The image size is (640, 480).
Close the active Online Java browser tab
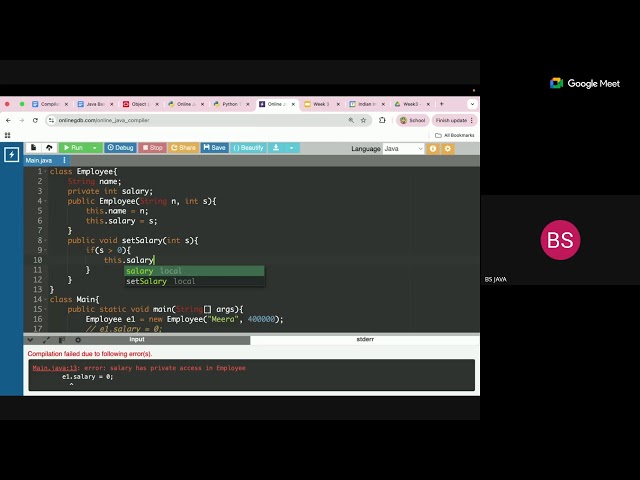pyautogui.click(x=293, y=104)
